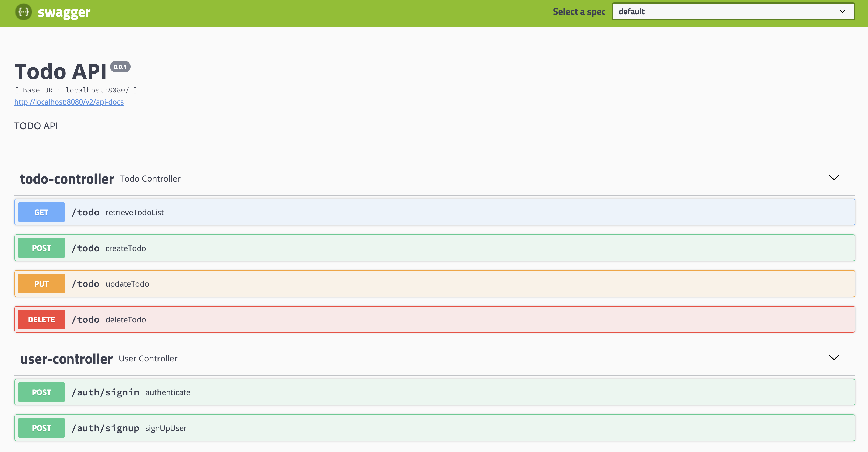Select the todo-controller section title
Screen dimensions: 868x452
click(x=67, y=179)
